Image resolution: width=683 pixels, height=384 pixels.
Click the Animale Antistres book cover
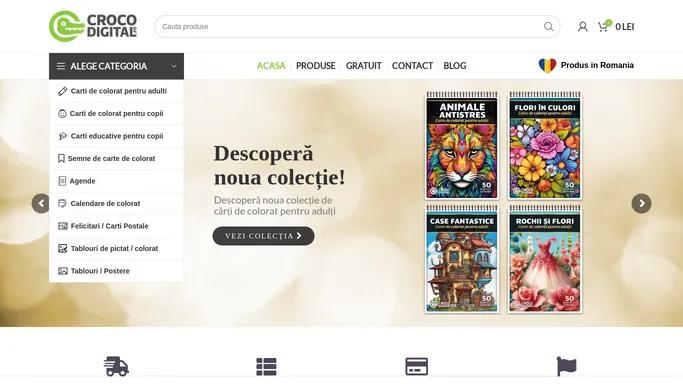pos(462,145)
